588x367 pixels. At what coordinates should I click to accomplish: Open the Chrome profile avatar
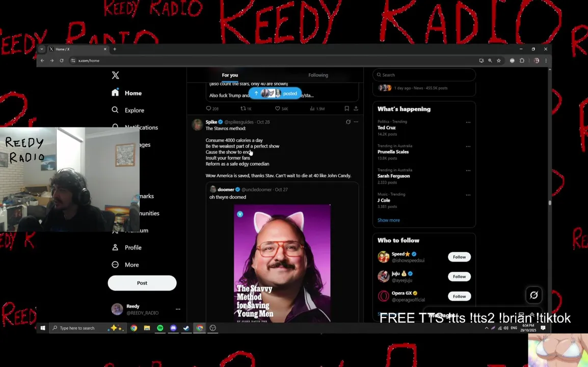537,61
